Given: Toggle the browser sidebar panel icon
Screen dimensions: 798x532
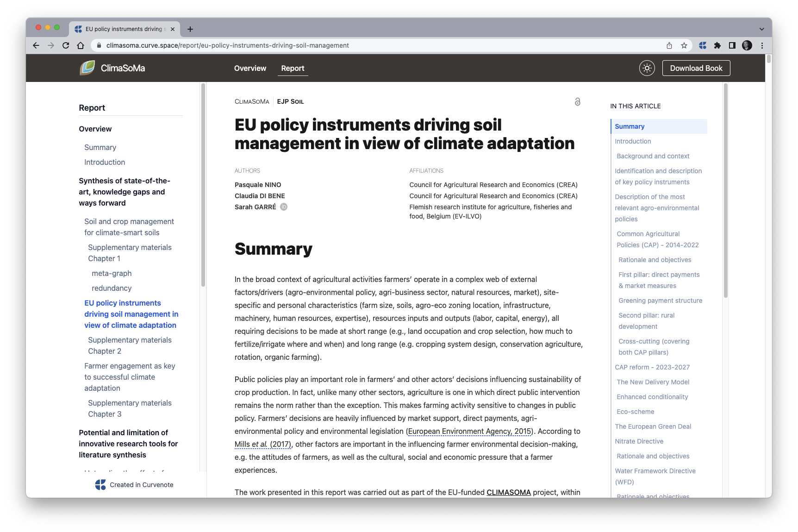Looking at the screenshot, I should pyautogui.click(x=732, y=45).
